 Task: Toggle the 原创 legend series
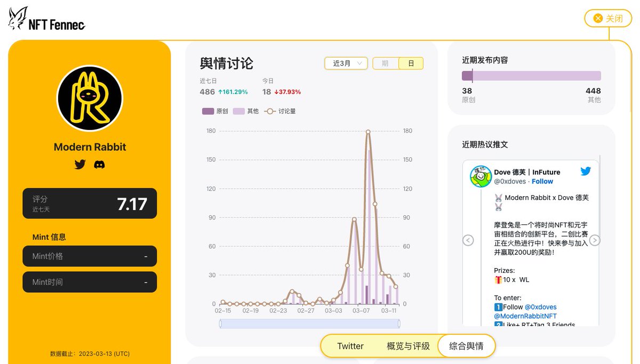pos(215,111)
